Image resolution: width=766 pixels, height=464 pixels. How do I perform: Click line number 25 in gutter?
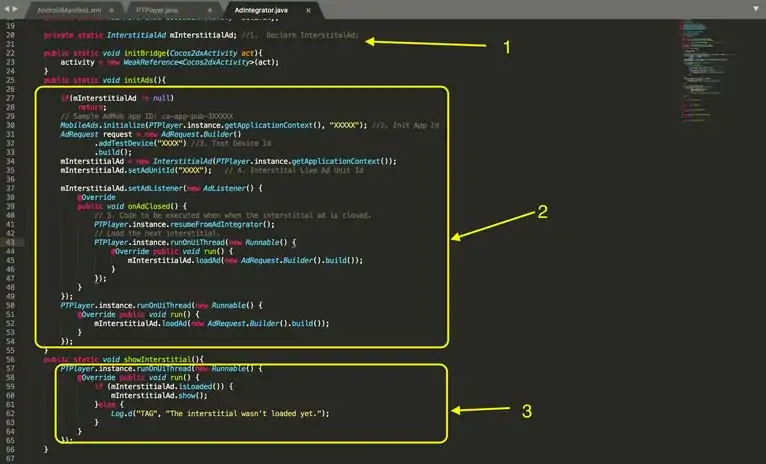click(x=10, y=80)
